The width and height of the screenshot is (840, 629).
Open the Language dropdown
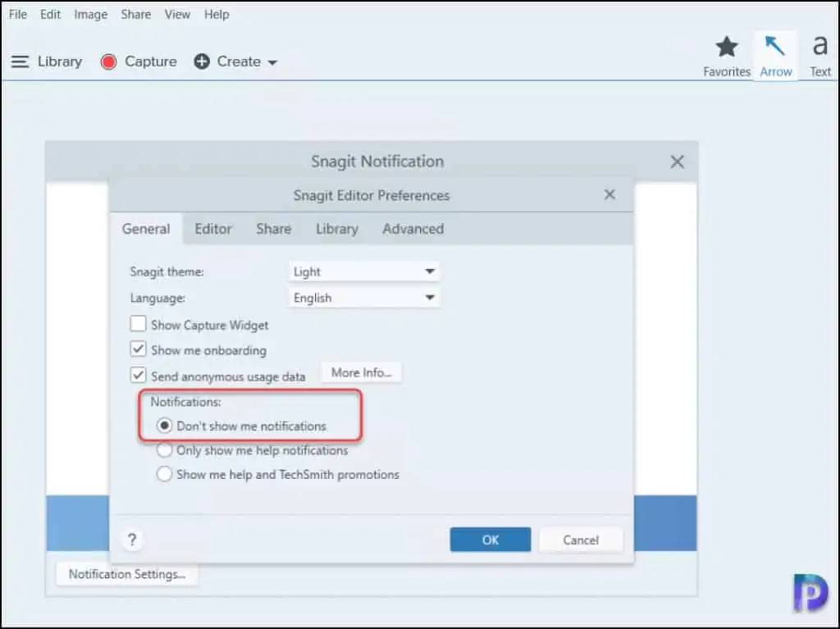[x=364, y=298]
